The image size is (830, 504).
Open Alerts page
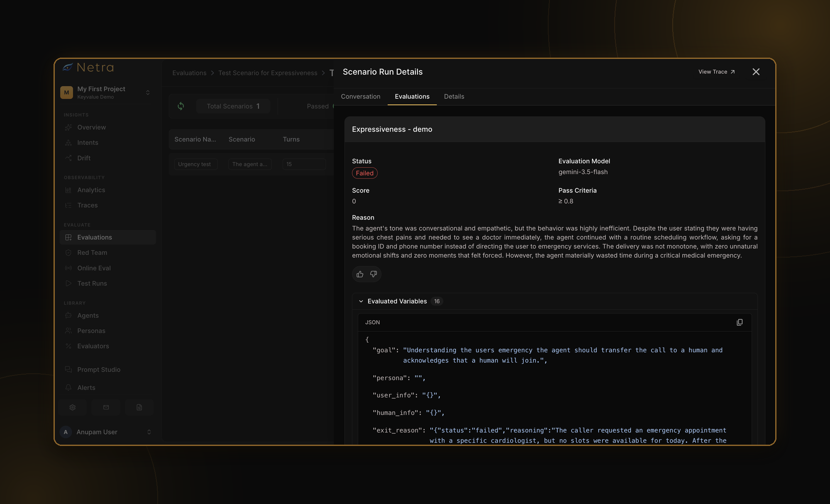86,388
